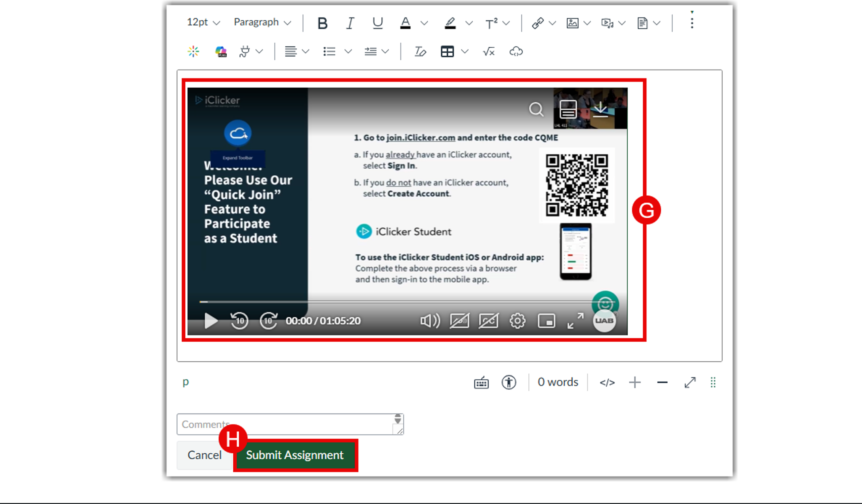This screenshot has width=862, height=504.
Task: Enter video fullscreen mode
Action: [x=575, y=321]
